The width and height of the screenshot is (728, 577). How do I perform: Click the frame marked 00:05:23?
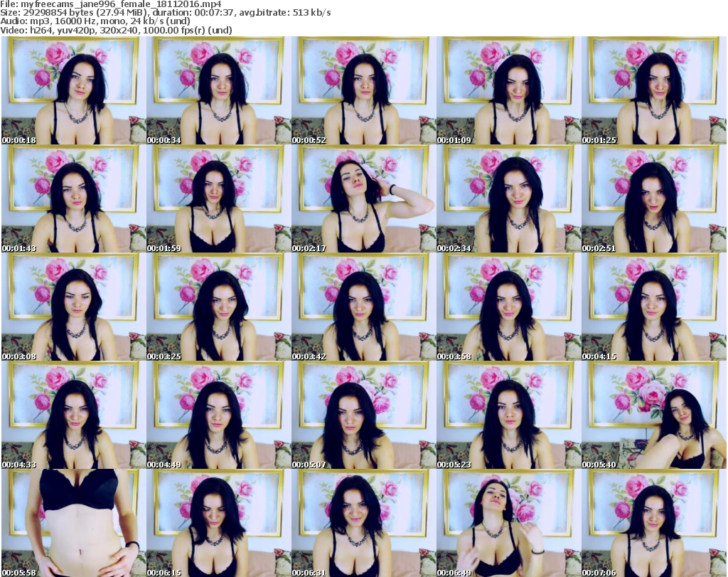pos(508,415)
